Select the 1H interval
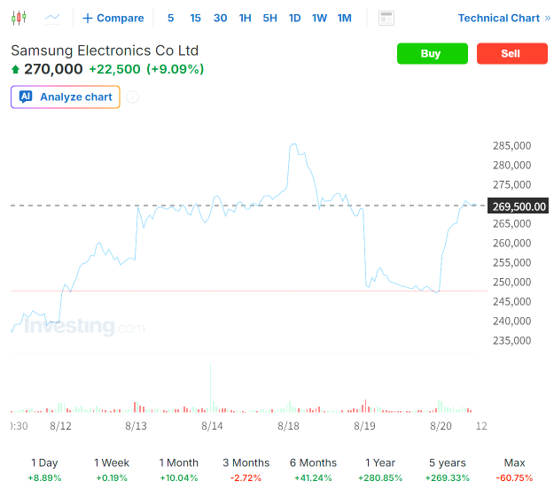 tap(245, 18)
